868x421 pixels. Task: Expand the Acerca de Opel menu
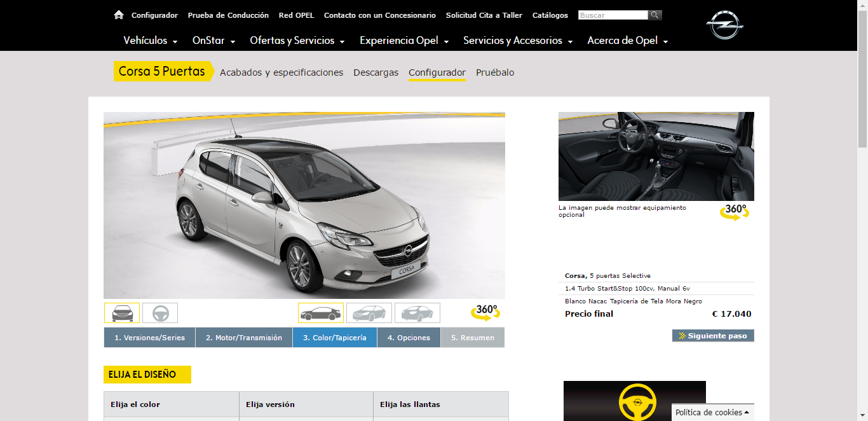(x=627, y=41)
